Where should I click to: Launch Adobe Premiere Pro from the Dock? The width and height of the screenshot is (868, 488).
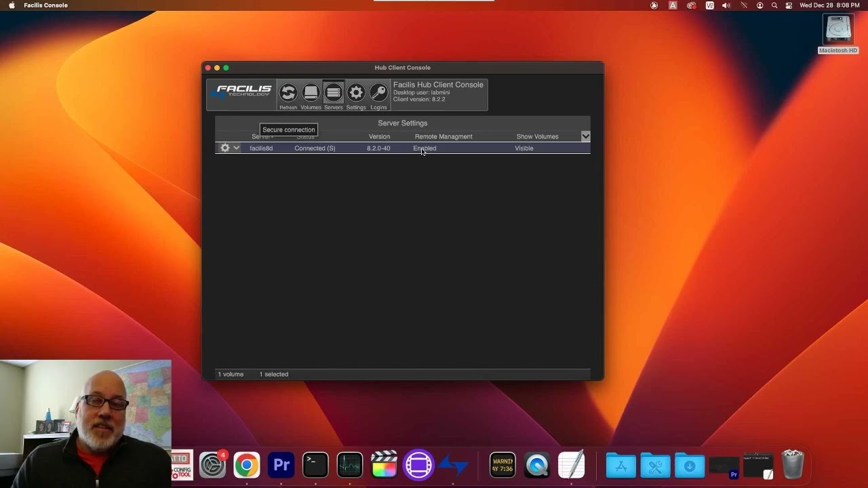281,466
